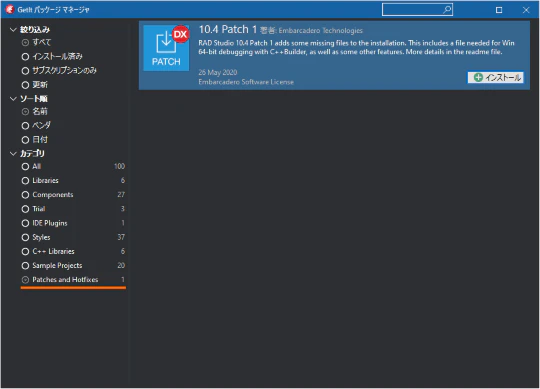Choose the IDE Plugins category

73,223
